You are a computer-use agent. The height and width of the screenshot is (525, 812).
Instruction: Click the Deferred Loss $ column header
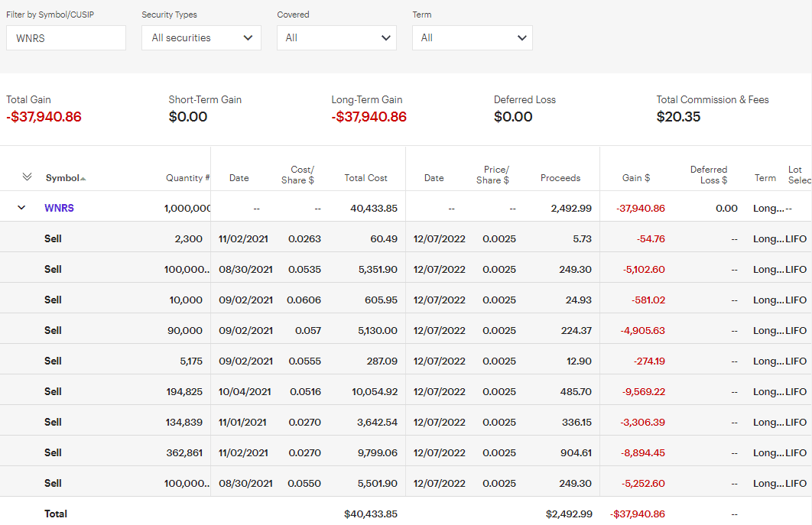tap(708, 175)
